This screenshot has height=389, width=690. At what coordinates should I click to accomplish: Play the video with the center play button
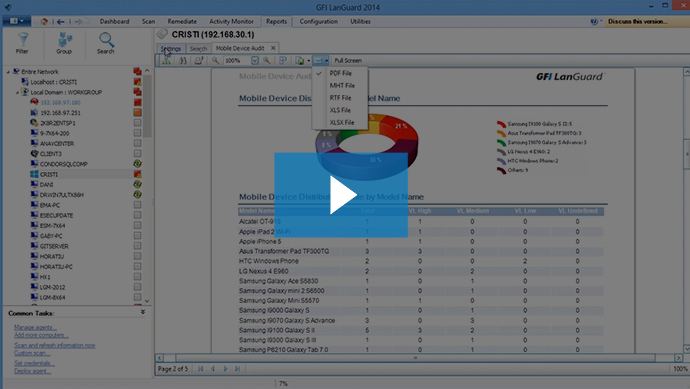pyautogui.click(x=341, y=195)
